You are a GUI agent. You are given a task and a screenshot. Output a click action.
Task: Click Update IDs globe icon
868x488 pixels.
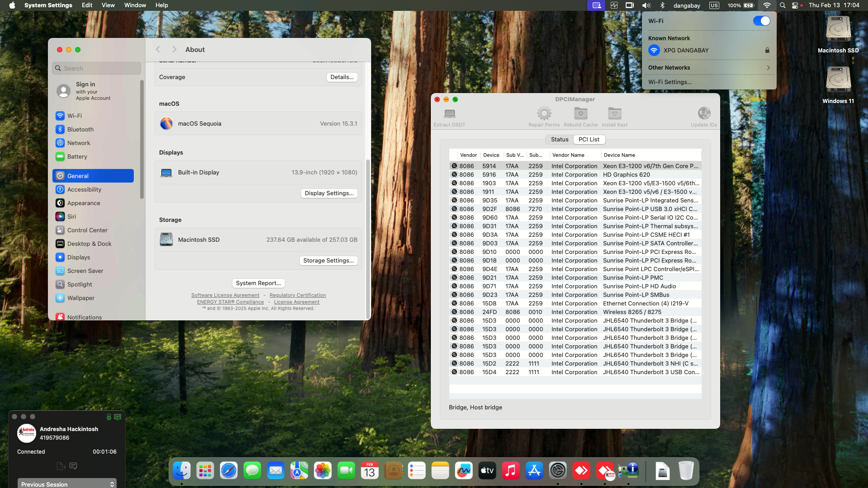(704, 113)
